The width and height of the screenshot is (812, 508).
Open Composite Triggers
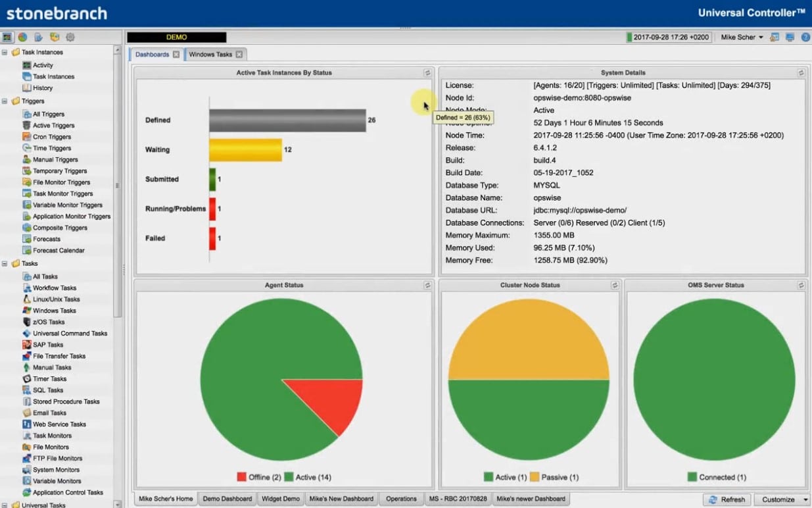60,228
